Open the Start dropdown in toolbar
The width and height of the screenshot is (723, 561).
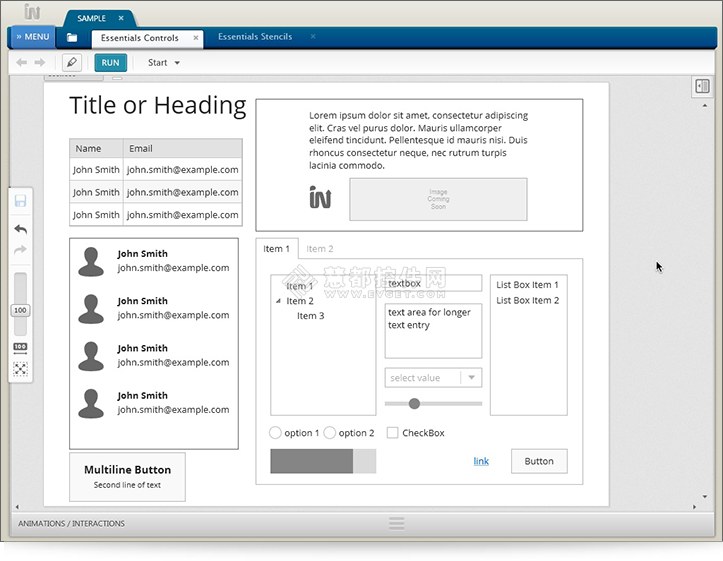click(x=164, y=62)
